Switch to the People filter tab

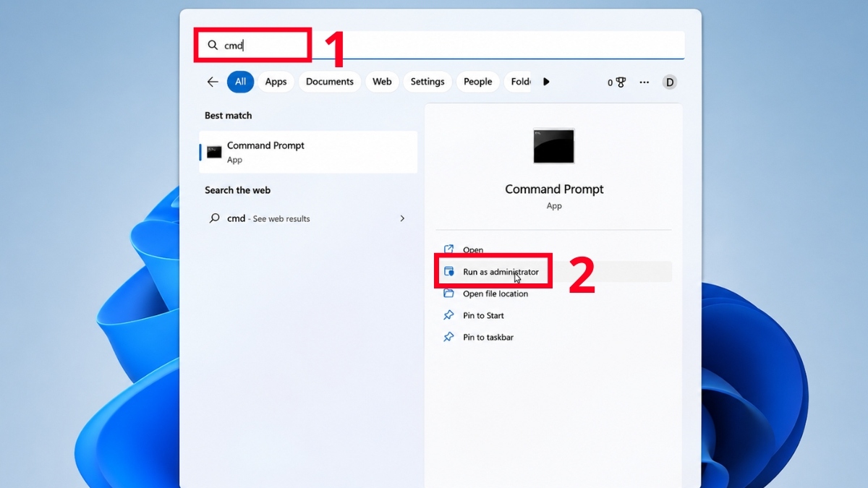[x=477, y=82]
